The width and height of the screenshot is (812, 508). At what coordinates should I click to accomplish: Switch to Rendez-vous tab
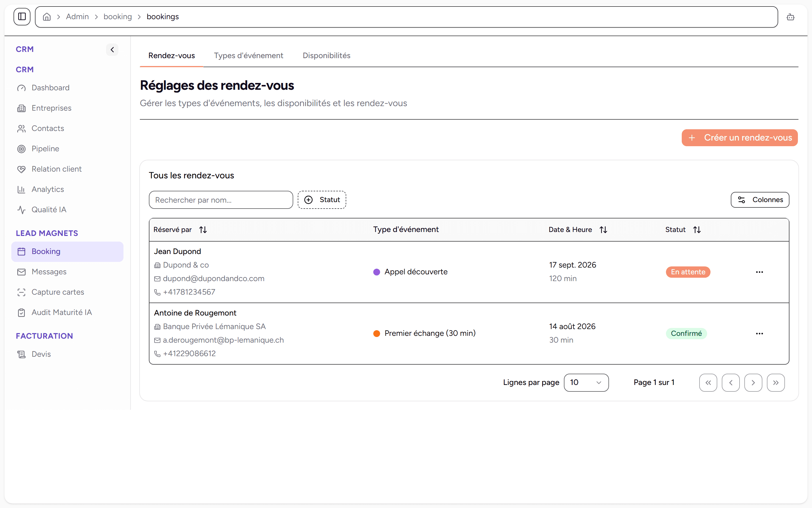pos(171,56)
